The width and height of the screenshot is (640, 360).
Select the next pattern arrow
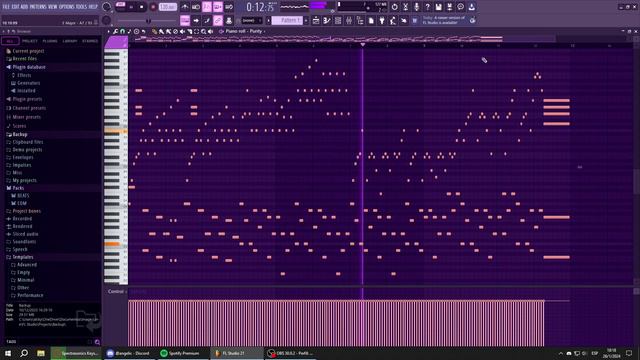(306, 20)
